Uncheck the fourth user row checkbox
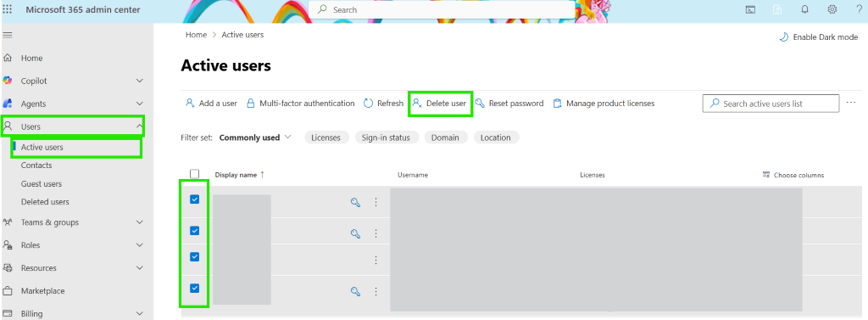 194,288
